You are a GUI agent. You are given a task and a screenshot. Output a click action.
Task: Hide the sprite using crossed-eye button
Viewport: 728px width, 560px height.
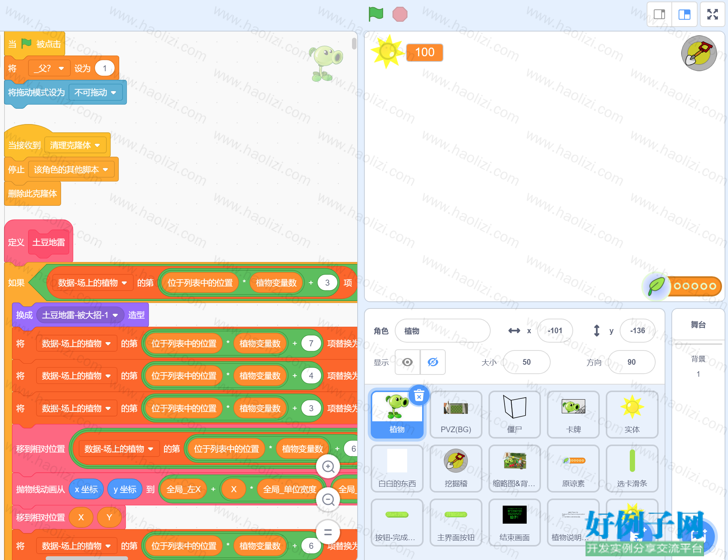433,362
